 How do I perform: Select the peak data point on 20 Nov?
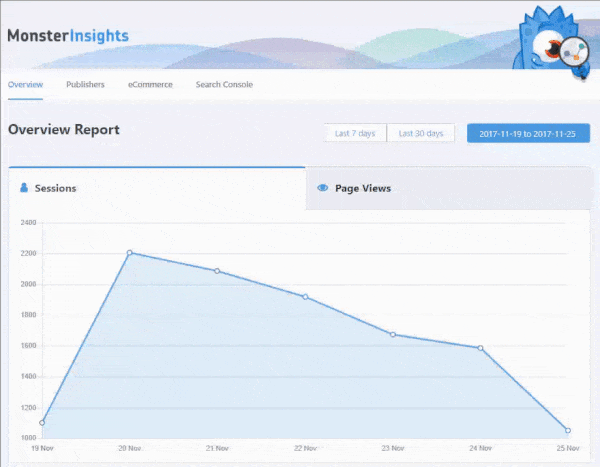pos(129,253)
